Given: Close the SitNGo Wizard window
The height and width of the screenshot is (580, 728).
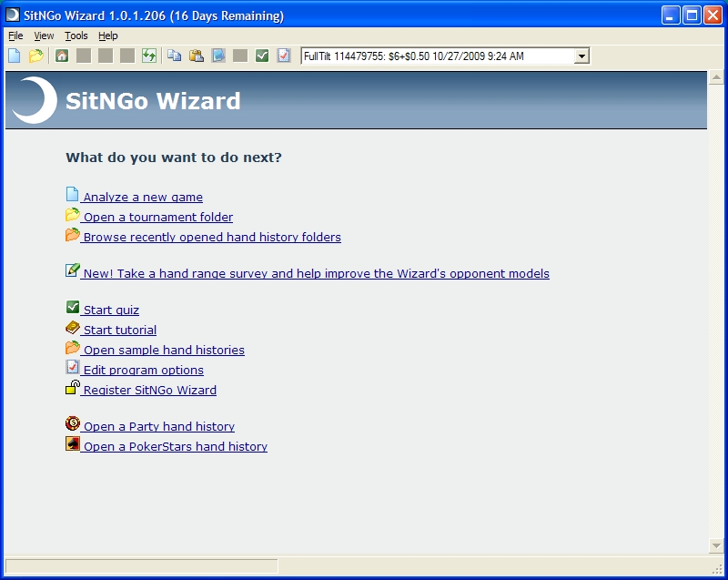Looking at the screenshot, I should click(713, 15).
